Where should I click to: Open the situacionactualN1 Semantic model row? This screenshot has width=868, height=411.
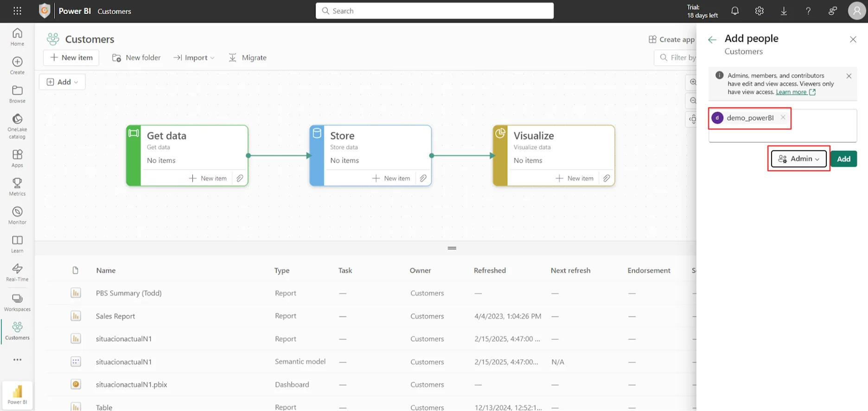[123, 362]
